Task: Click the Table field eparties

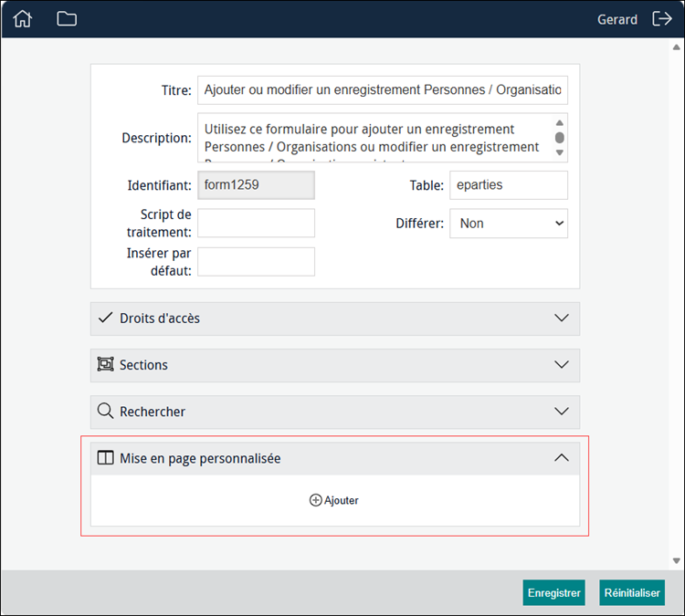Action: [x=509, y=185]
